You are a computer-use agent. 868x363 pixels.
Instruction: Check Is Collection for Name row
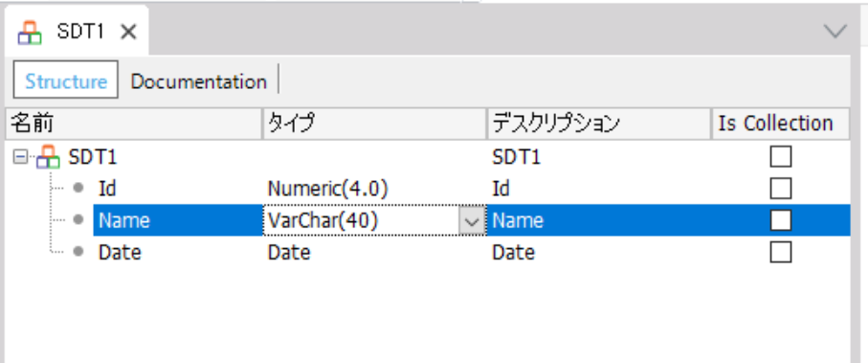tap(781, 220)
